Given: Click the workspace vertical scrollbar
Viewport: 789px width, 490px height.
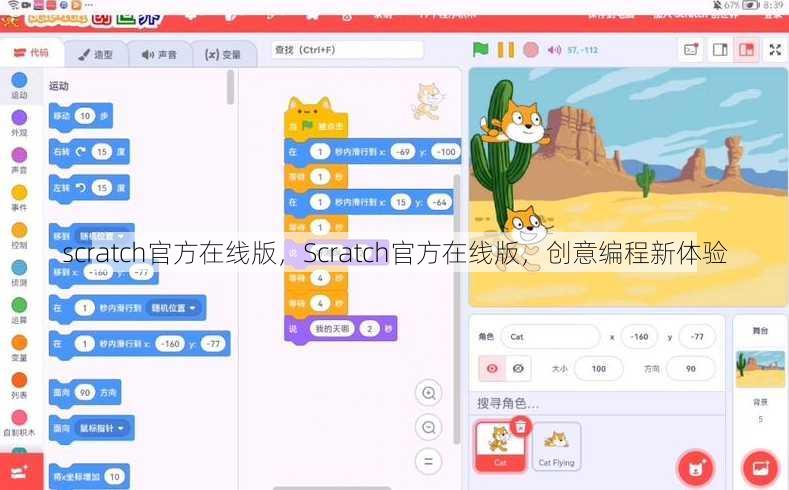Looking at the screenshot, I should tap(456, 309).
